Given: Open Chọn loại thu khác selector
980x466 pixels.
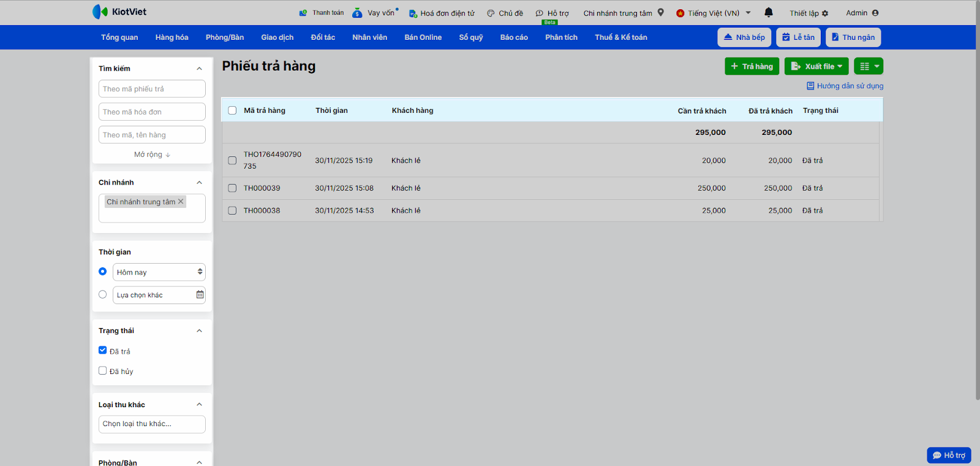Looking at the screenshot, I should point(152,424).
